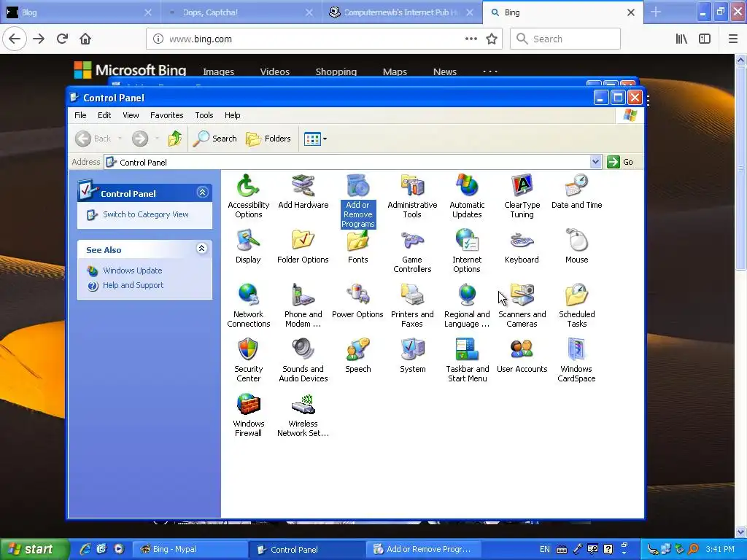
Task: Select Add or Remove Programs icon
Action: coord(357,201)
